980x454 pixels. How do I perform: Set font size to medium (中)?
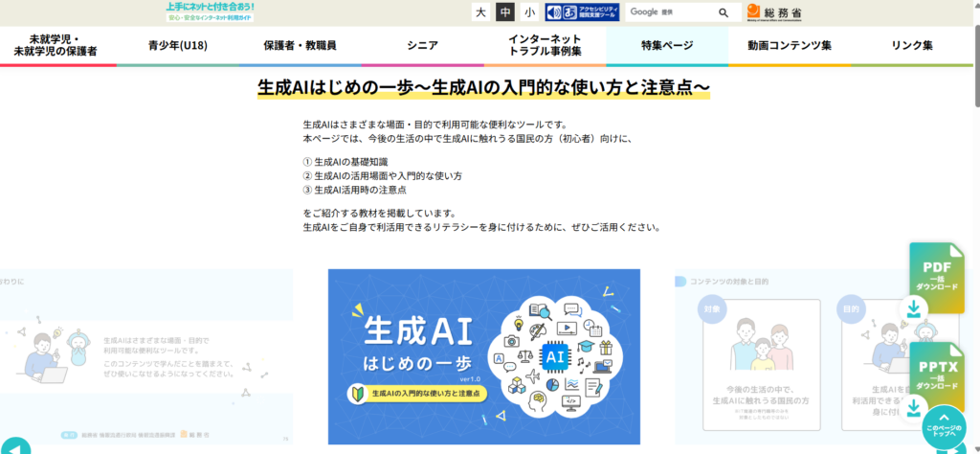pos(504,12)
